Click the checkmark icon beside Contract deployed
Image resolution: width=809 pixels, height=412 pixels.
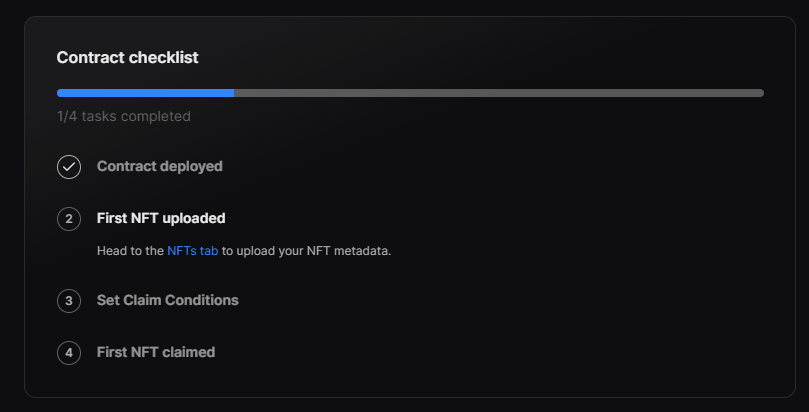69,167
